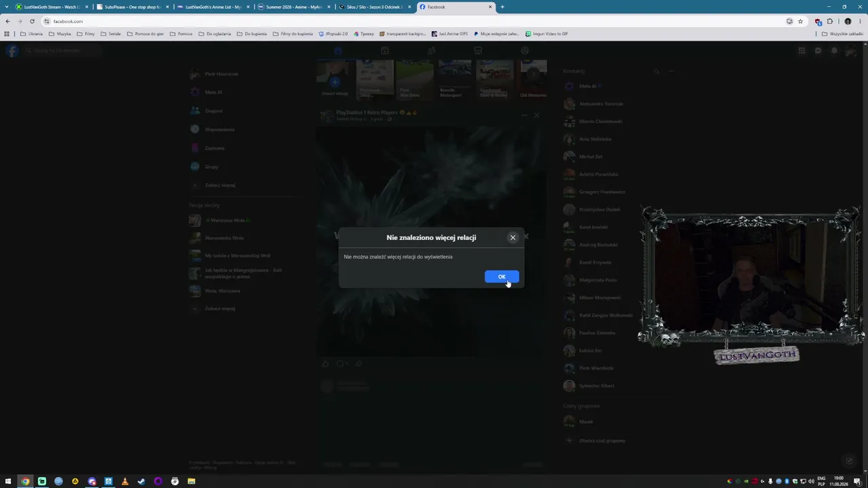
Task: Click the 'Nie można znaleźć więcej relacji' message text
Action: [x=398, y=257]
